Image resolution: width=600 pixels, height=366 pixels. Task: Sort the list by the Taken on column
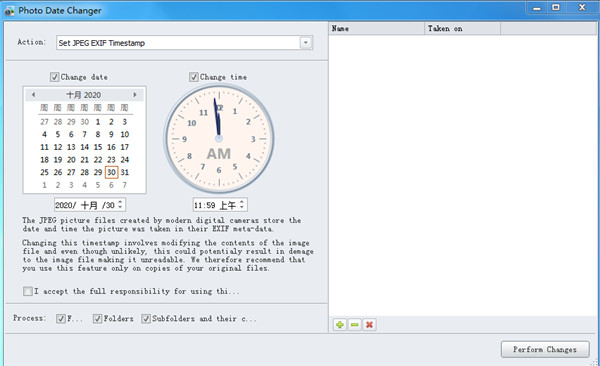click(462, 28)
